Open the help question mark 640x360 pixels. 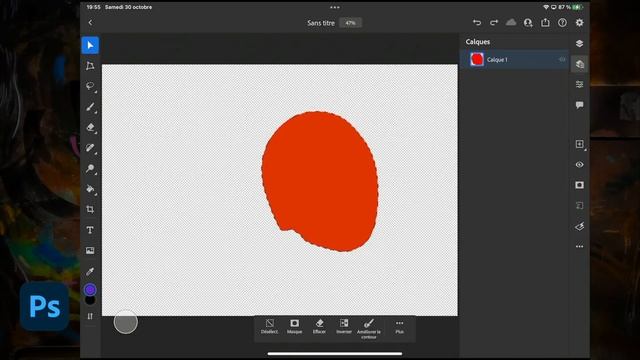562,23
